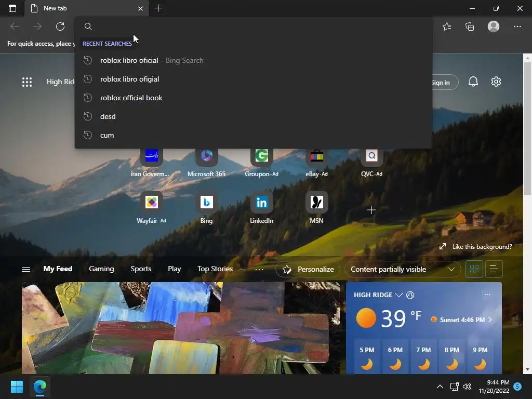Open the Wayfair ad tile
Viewport: 532px width, 399px height.
pos(151,208)
